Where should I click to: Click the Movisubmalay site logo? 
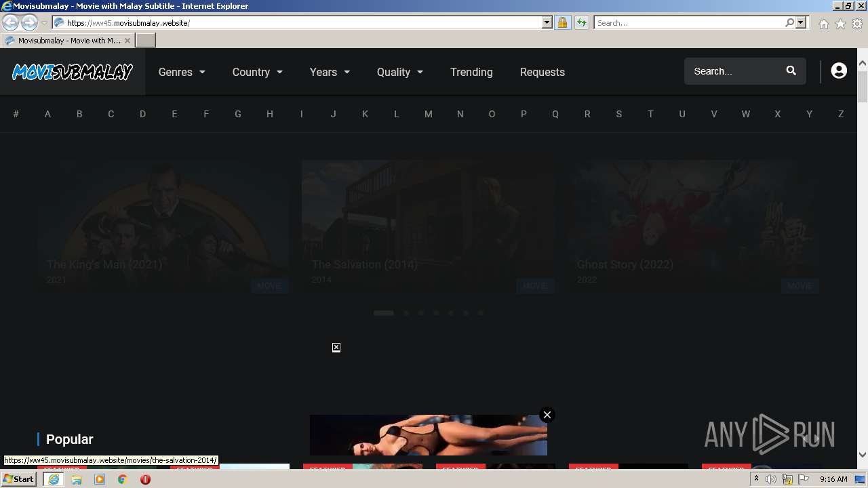tap(72, 72)
